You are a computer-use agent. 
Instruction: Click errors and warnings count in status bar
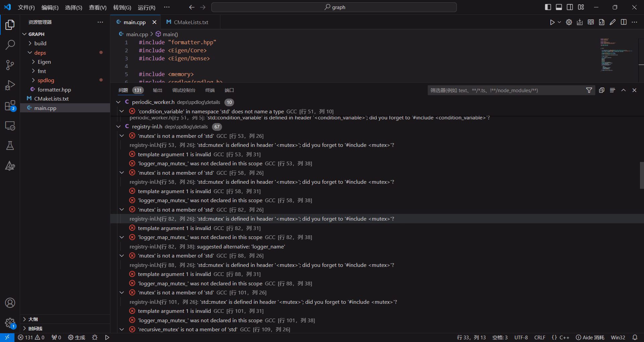(31, 337)
